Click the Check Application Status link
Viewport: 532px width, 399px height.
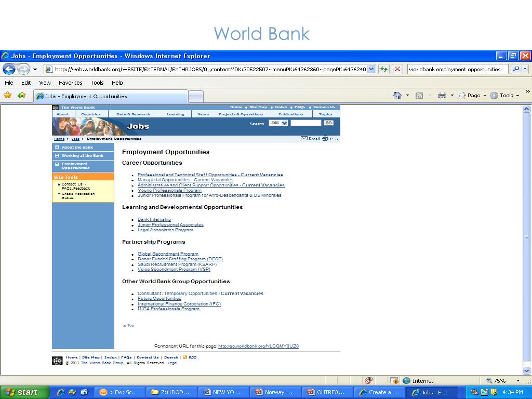tap(78, 196)
